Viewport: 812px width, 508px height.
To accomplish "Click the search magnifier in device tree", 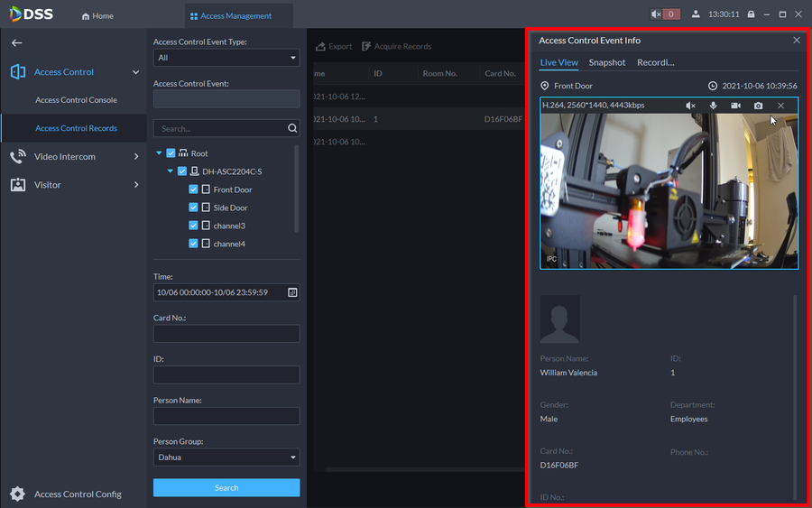I will [x=292, y=128].
